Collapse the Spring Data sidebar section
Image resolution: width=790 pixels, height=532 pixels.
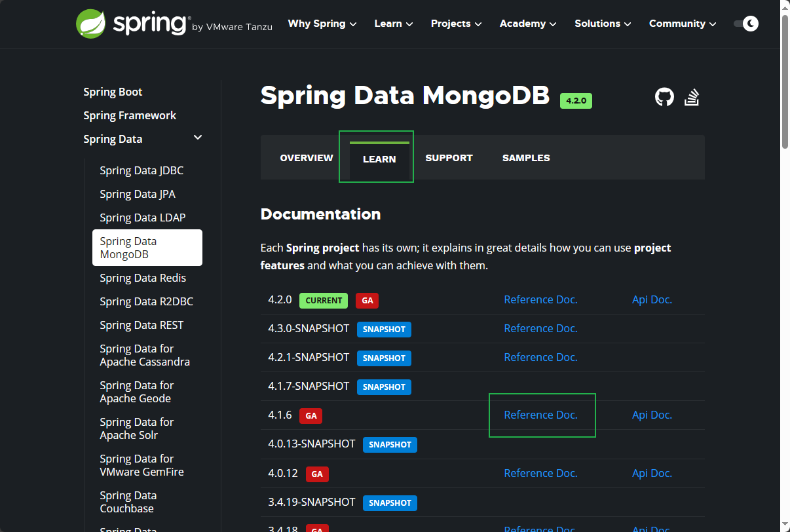pyautogui.click(x=198, y=138)
